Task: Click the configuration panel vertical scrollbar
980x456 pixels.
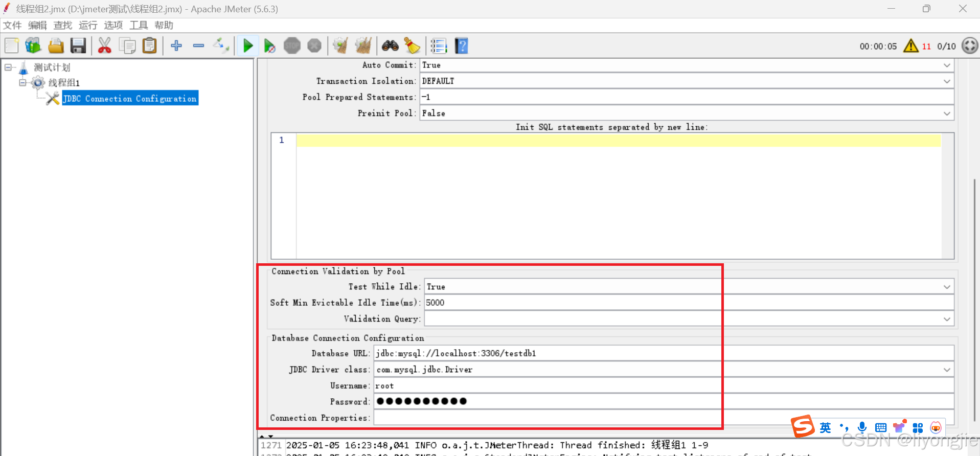Action: pyautogui.click(x=974, y=300)
